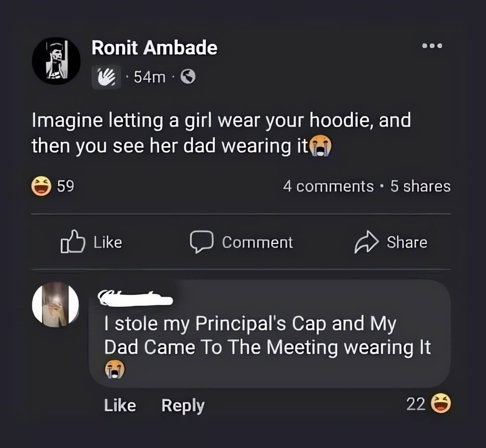This screenshot has width=486, height=448.
Task: Click the commenter's profile picture
Action: 55,305
